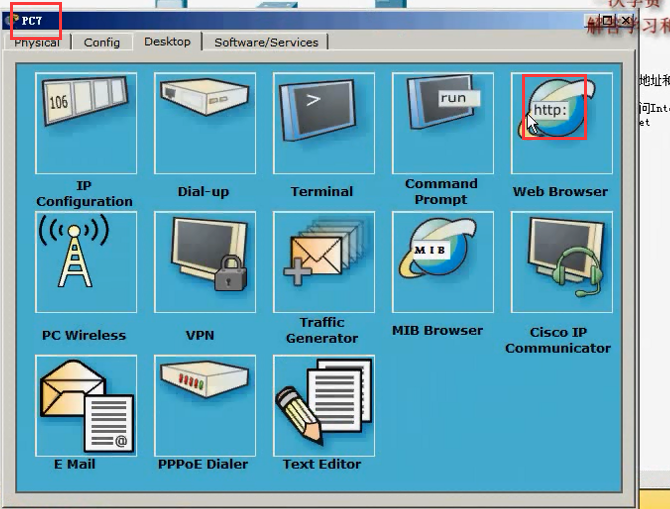The height and width of the screenshot is (509, 670).
Task: Open the Command Prompt icon
Action: click(443, 123)
